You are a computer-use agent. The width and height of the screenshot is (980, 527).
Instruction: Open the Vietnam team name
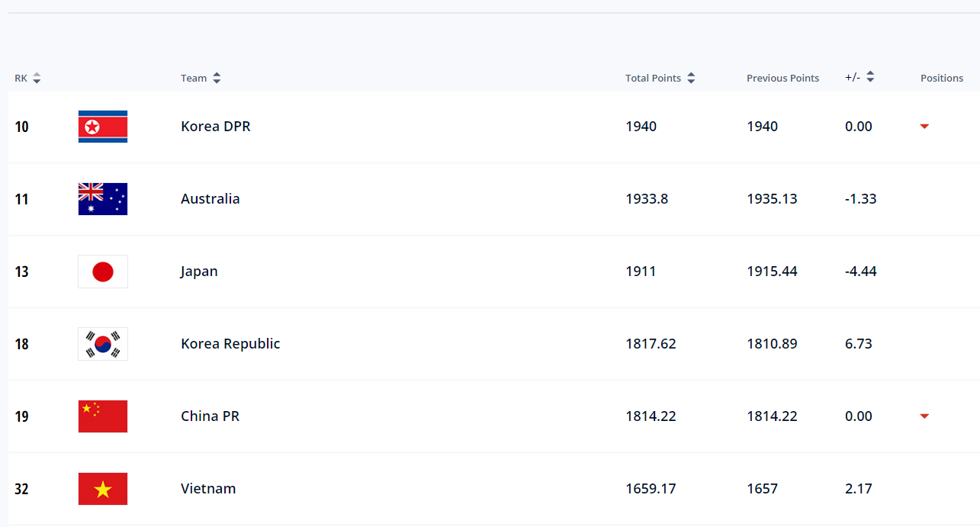[x=208, y=489]
